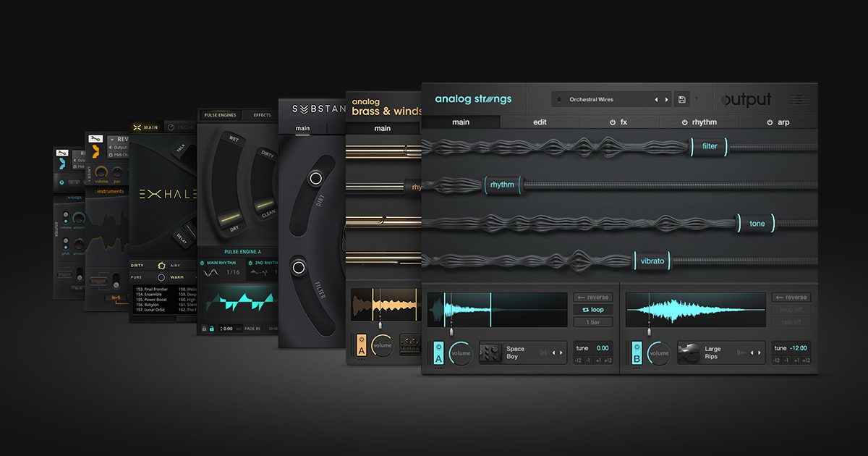Viewport: 868px width, 456px height.
Task: Switch to edit tab in Analog Strings
Action: pyautogui.click(x=540, y=122)
